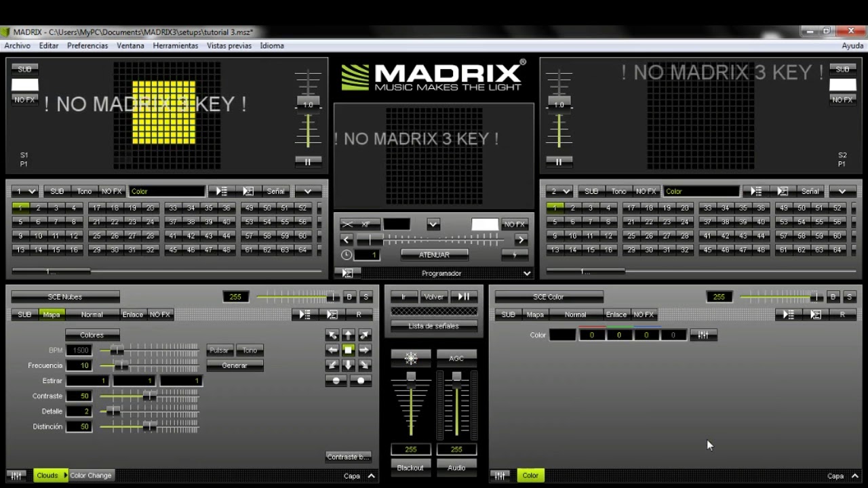This screenshot has width=868, height=488.
Task: Click the up arrow direction button
Action: [x=348, y=335]
